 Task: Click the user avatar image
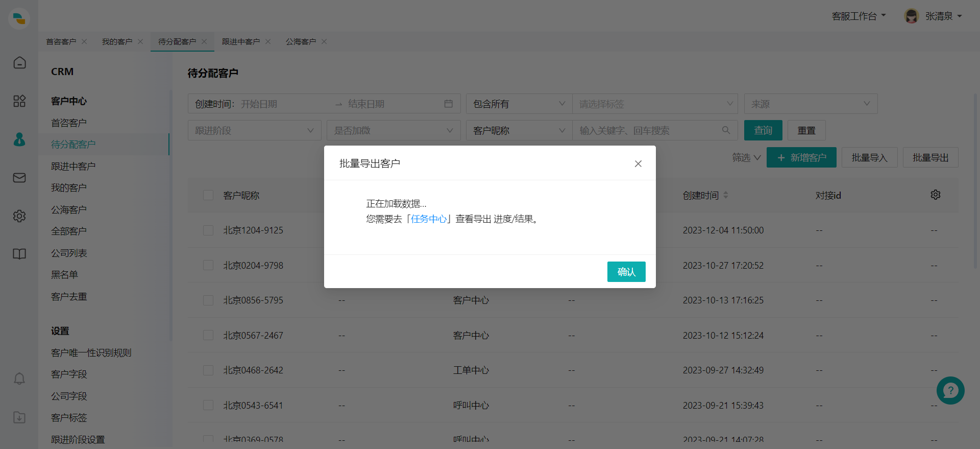pos(912,16)
